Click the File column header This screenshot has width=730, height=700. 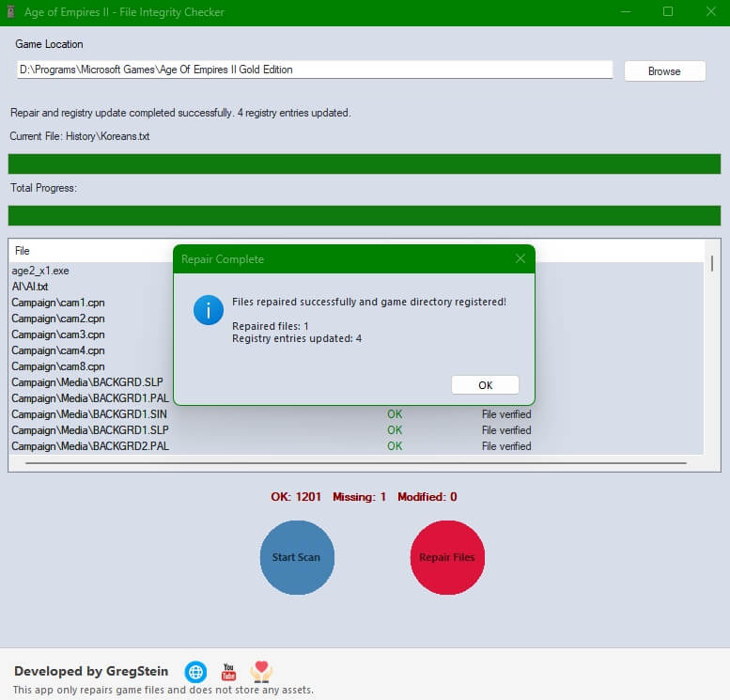(x=23, y=251)
